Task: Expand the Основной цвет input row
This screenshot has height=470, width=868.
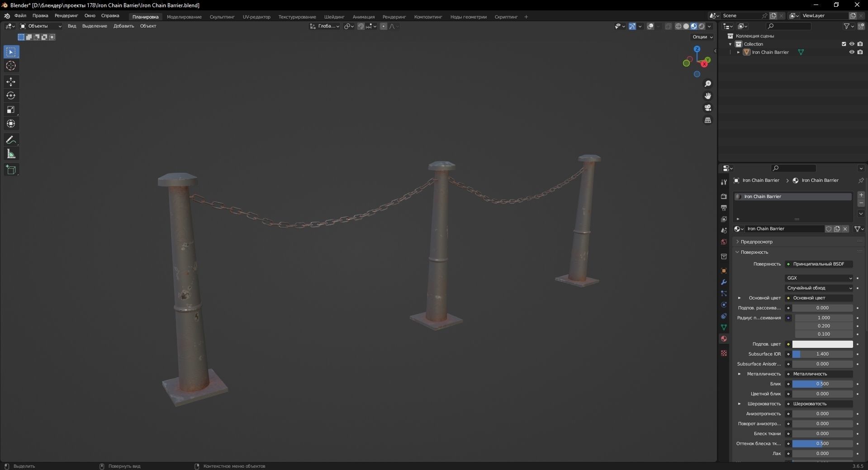Action: (x=740, y=298)
